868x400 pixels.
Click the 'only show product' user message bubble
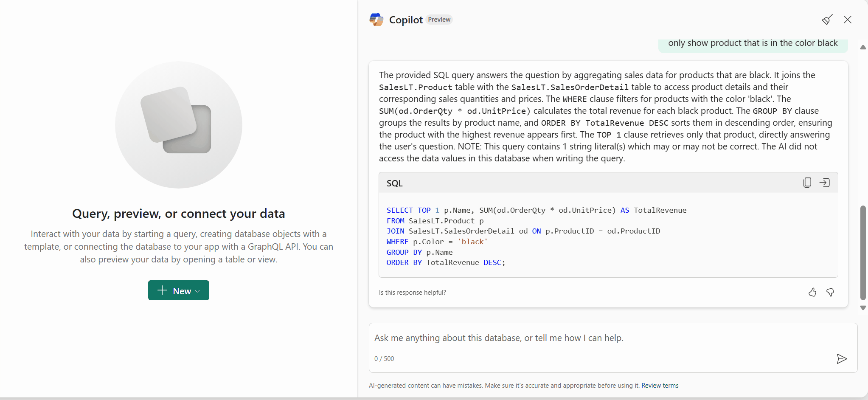click(753, 43)
